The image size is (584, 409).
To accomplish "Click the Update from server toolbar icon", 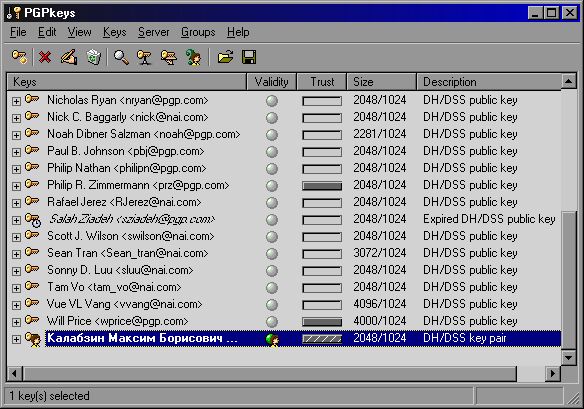I will (x=169, y=57).
